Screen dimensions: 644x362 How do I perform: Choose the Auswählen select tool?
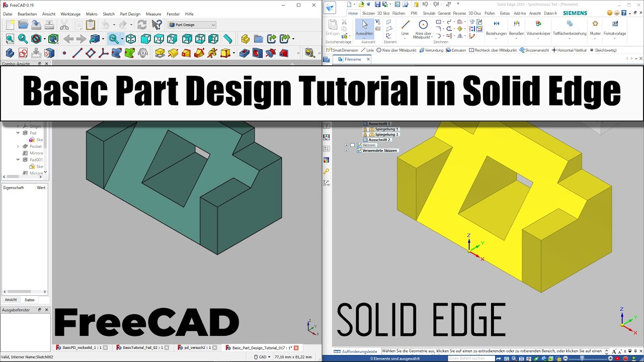[365, 29]
